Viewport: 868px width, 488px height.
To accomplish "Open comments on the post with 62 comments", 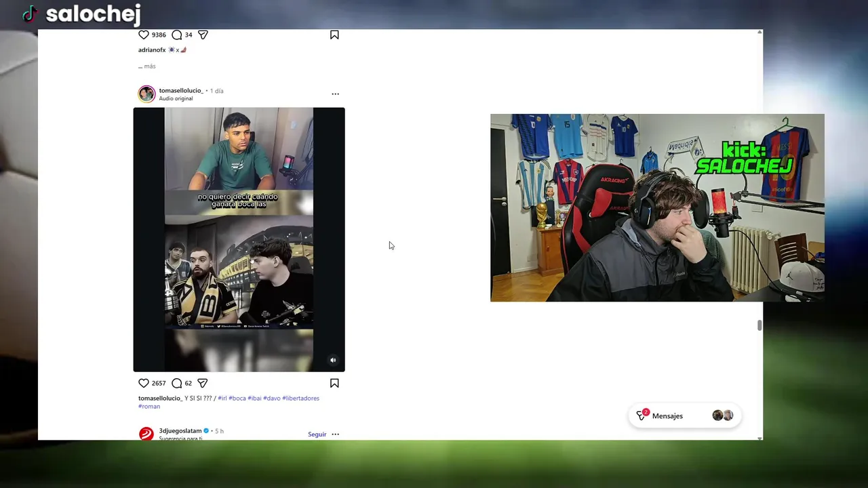I will [177, 383].
